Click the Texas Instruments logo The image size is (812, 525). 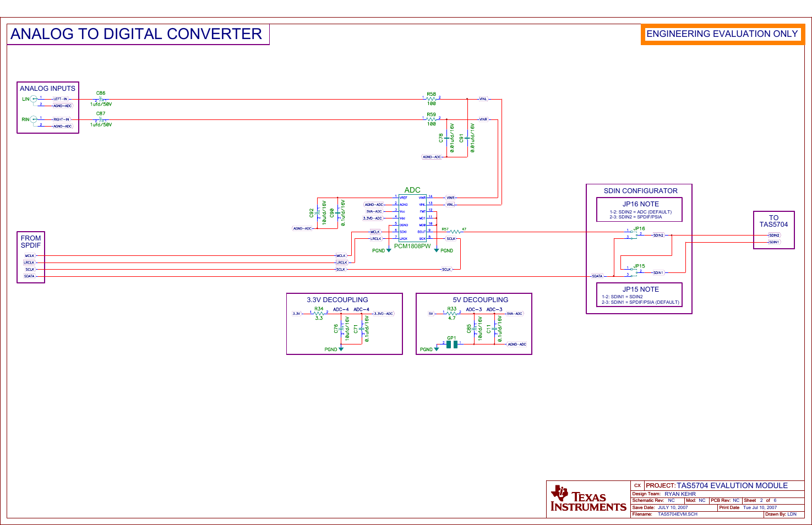tap(588, 499)
